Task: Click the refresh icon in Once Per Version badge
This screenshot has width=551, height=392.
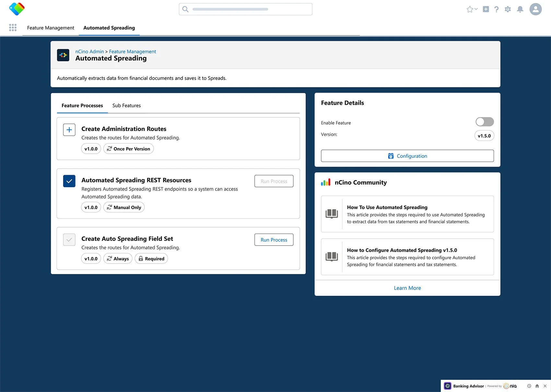Action: [x=110, y=149]
